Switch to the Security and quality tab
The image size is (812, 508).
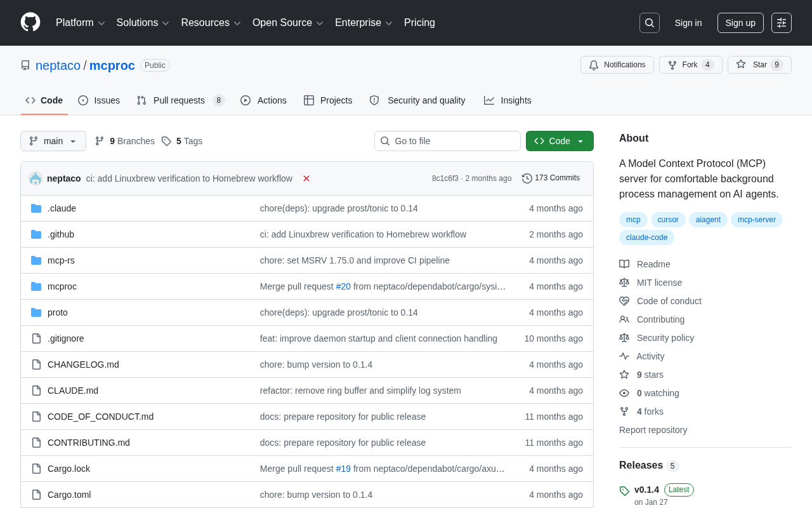tap(417, 100)
